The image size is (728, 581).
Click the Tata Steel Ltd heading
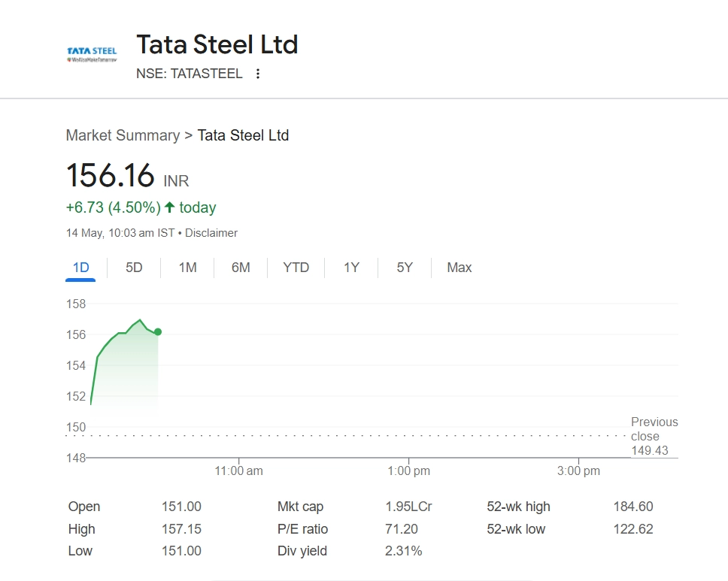click(217, 44)
